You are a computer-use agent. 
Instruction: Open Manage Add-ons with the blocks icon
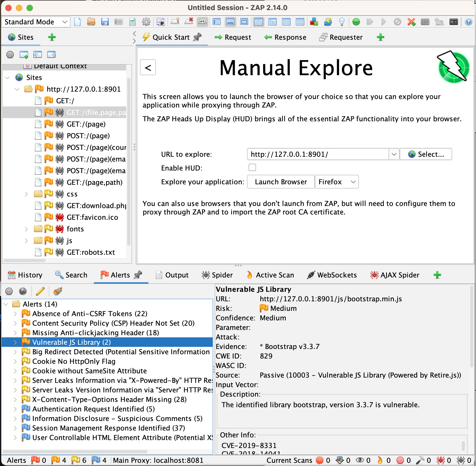(314, 22)
